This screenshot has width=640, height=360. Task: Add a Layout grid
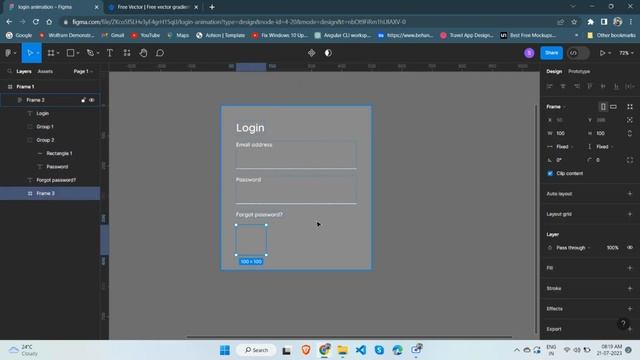[x=630, y=214]
